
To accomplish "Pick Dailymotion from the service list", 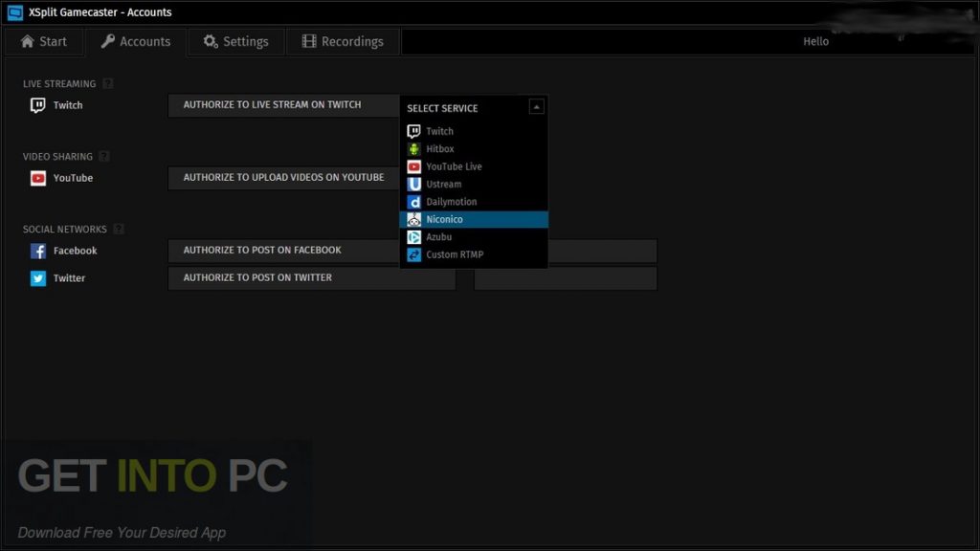I will (474, 202).
